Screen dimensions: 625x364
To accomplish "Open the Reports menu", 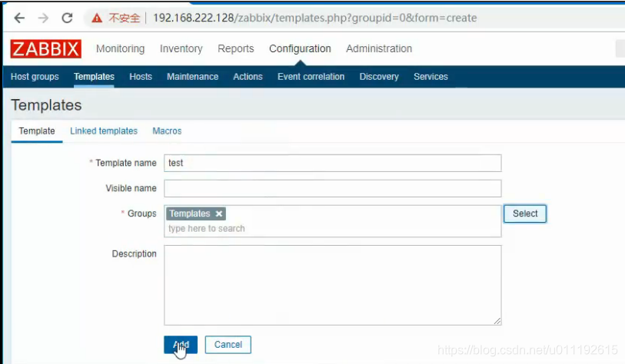I will tap(235, 48).
